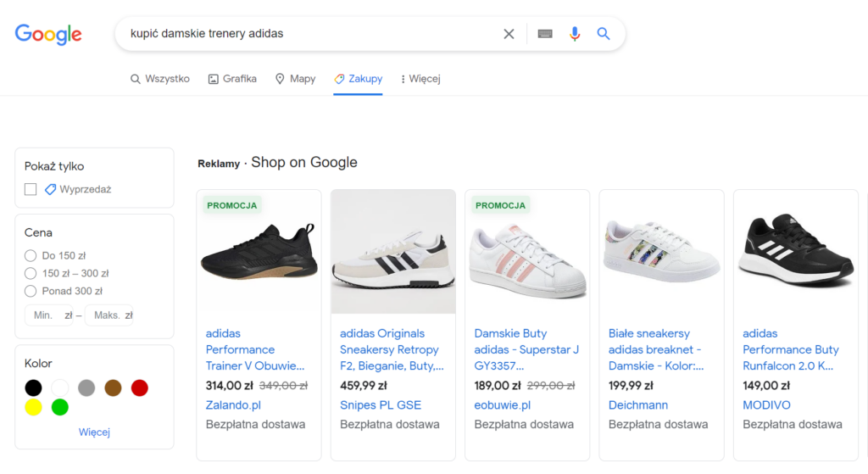Open 'adidas Originals Sneakersy Retropy F2' title link

coord(392,349)
